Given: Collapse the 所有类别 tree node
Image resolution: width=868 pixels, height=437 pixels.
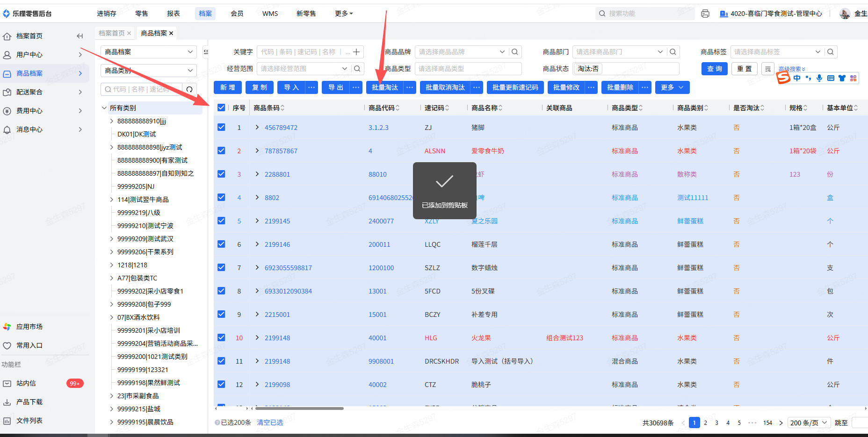Looking at the screenshot, I should pos(104,108).
